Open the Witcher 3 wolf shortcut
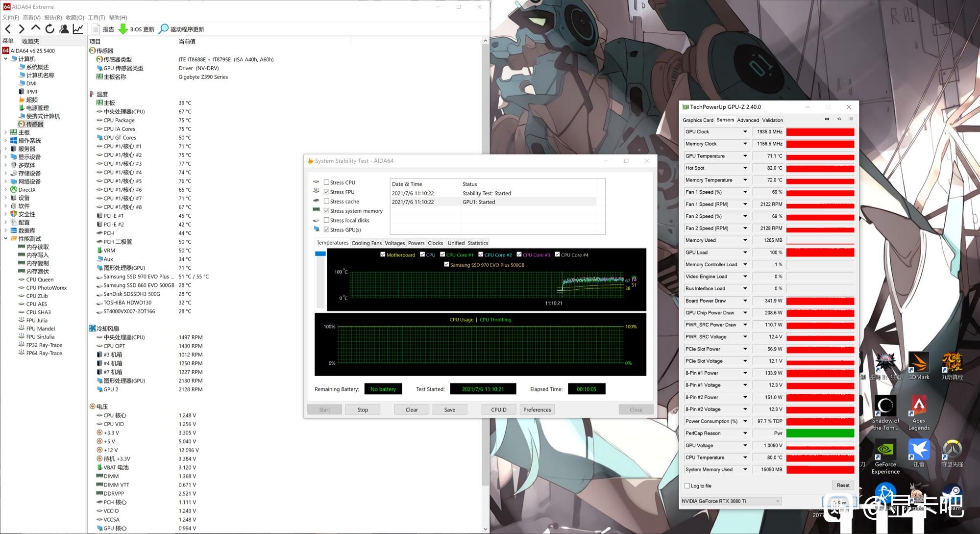The height and width of the screenshot is (534, 980). pos(885,366)
